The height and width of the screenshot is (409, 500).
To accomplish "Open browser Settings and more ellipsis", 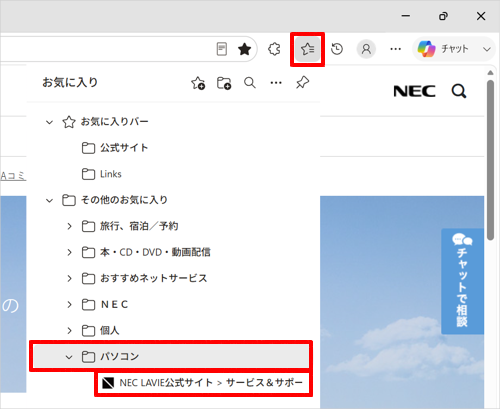I will point(395,49).
